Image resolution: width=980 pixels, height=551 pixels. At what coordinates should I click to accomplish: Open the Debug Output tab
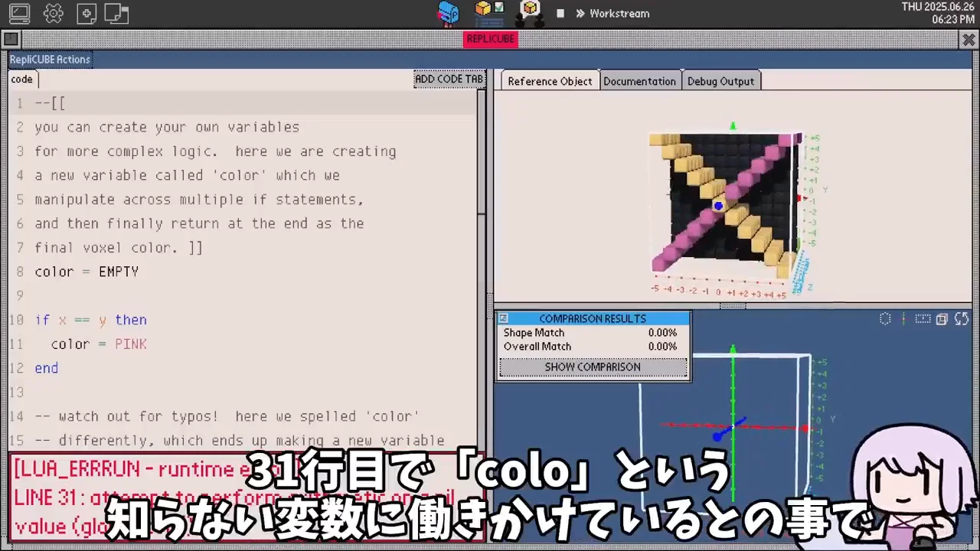[x=720, y=81]
